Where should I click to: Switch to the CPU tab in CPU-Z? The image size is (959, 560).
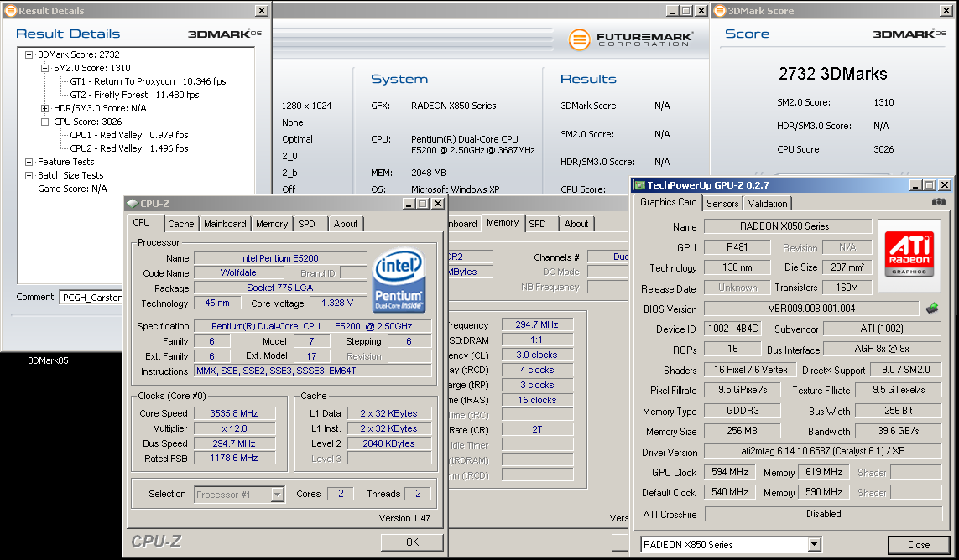[x=142, y=222]
